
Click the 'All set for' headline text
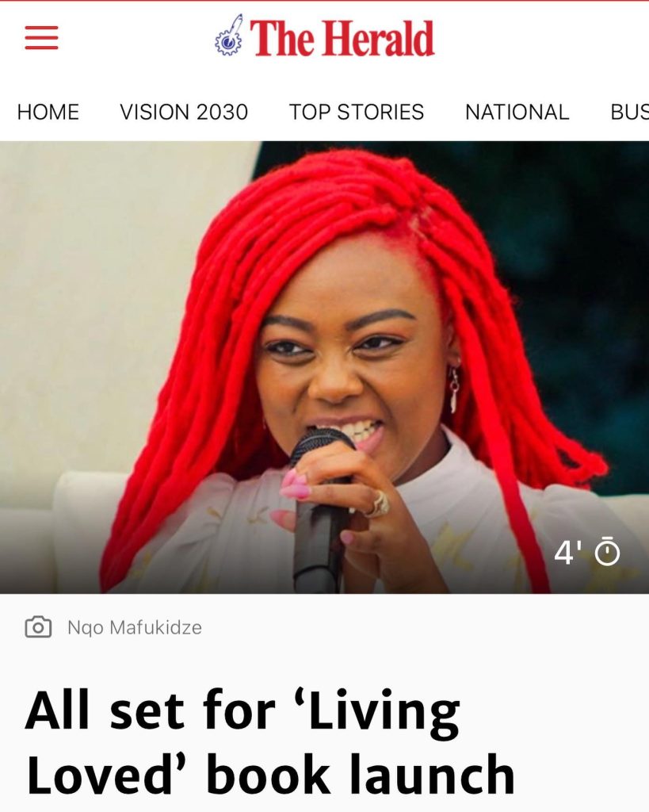(150, 710)
